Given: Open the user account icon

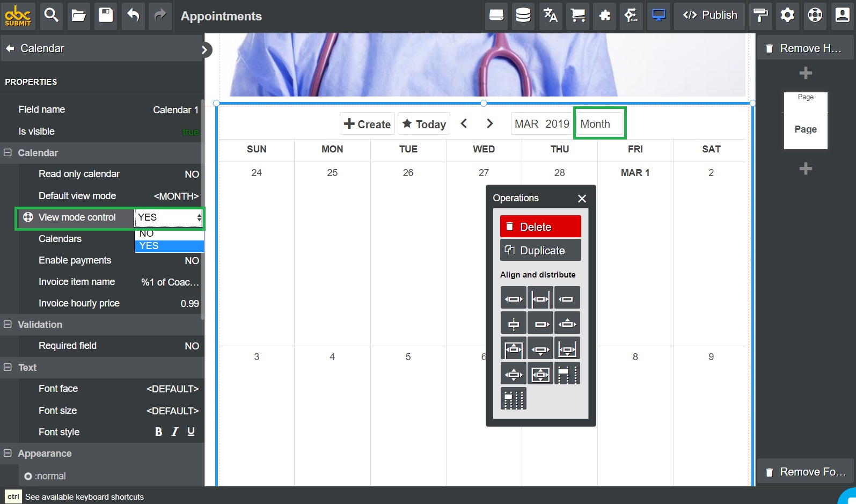Looking at the screenshot, I should coord(842,16).
